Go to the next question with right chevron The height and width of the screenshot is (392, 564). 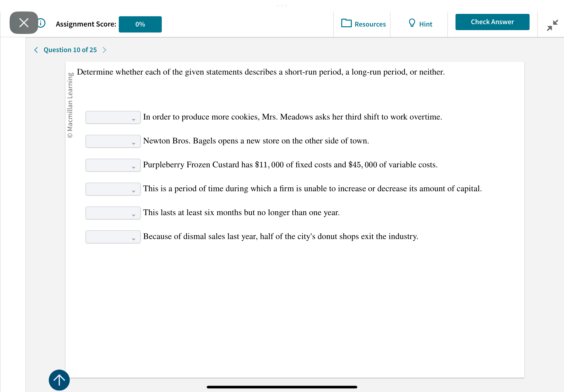tap(105, 50)
